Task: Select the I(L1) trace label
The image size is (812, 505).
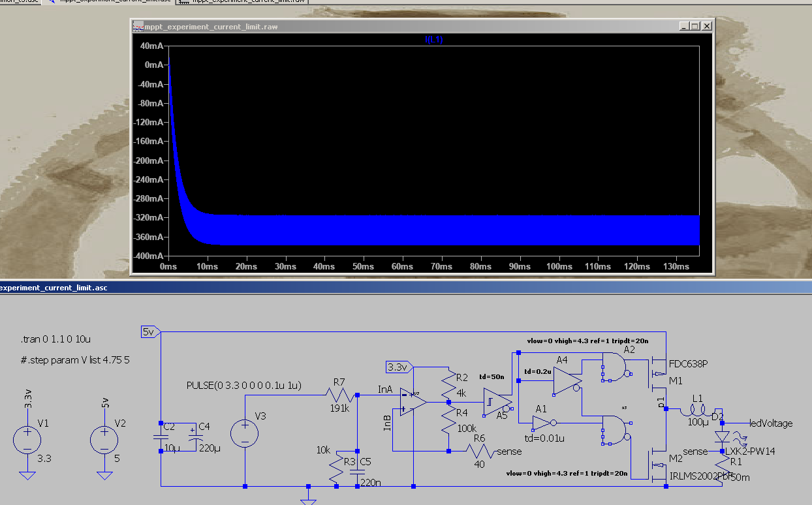Action: click(434, 40)
